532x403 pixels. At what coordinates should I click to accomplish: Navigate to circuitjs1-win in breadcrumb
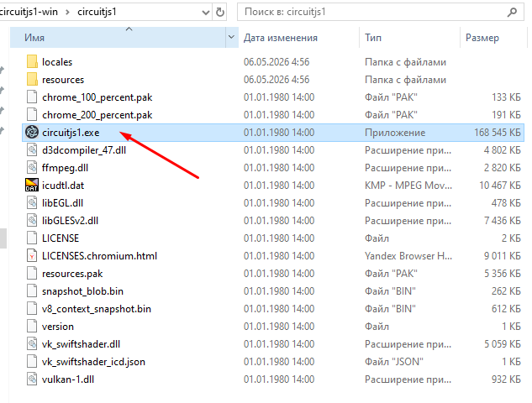29,12
